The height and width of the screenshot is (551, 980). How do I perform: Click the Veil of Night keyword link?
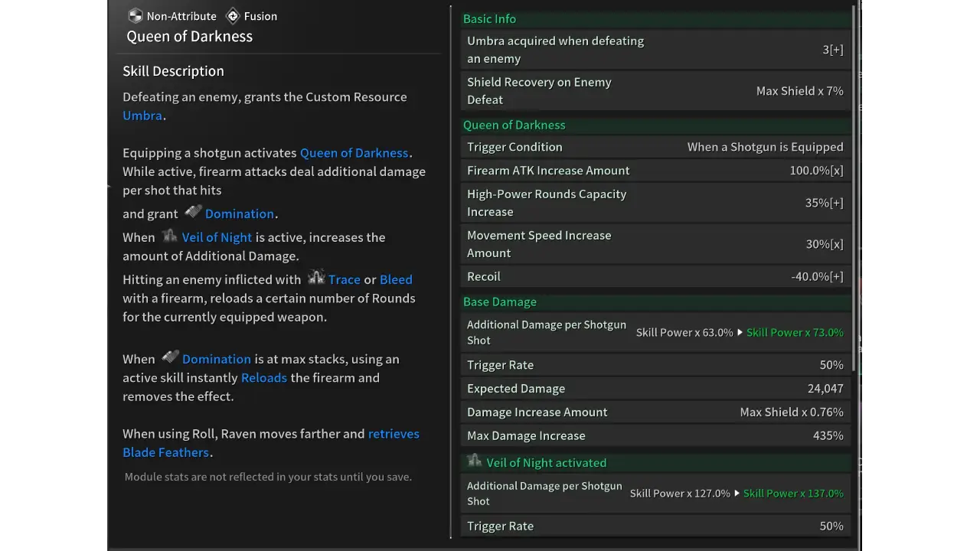[x=217, y=237]
